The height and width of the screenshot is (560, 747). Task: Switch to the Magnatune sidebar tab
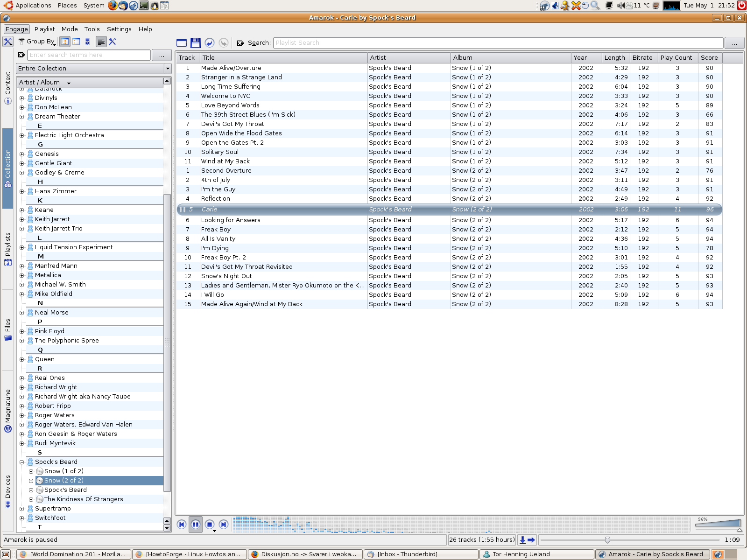pos(7,410)
